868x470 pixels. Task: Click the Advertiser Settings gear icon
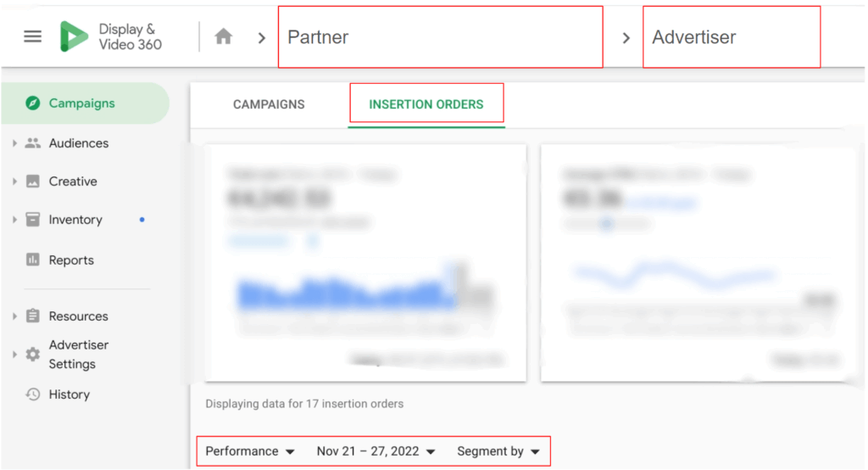(x=33, y=354)
